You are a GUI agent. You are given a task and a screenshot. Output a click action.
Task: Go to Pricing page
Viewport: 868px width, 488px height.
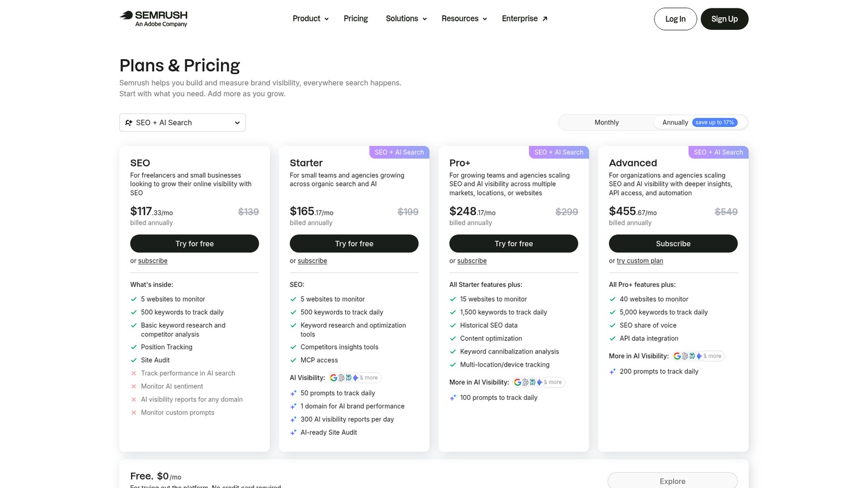click(x=355, y=19)
